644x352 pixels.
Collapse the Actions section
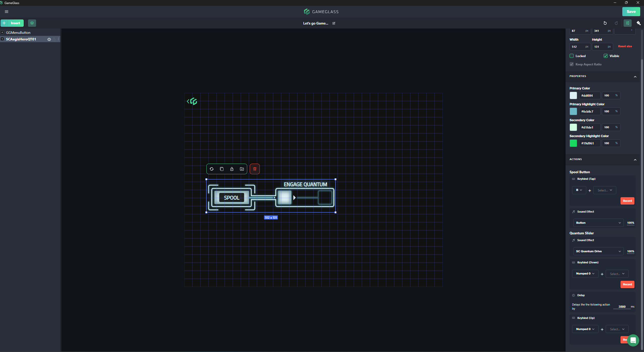(635, 160)
